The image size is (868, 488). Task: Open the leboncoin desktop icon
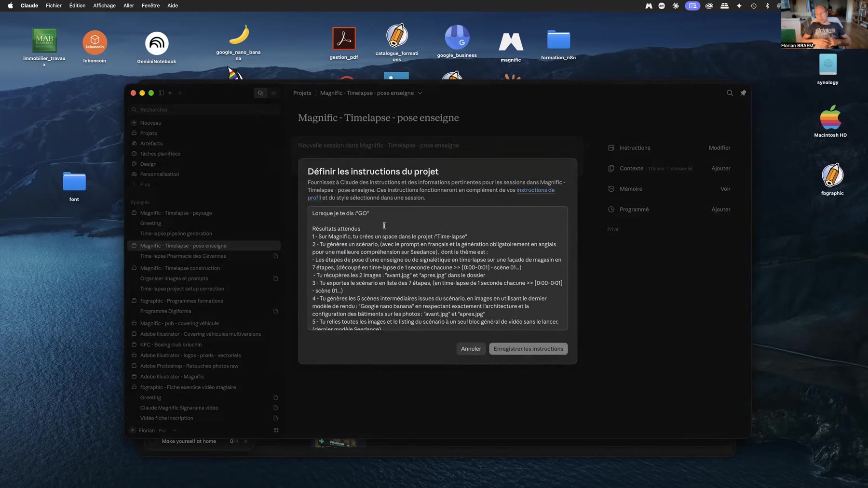pos(95,46)
